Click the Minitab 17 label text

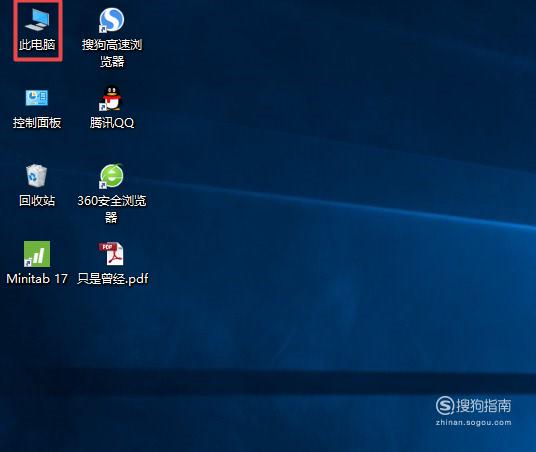37,279
